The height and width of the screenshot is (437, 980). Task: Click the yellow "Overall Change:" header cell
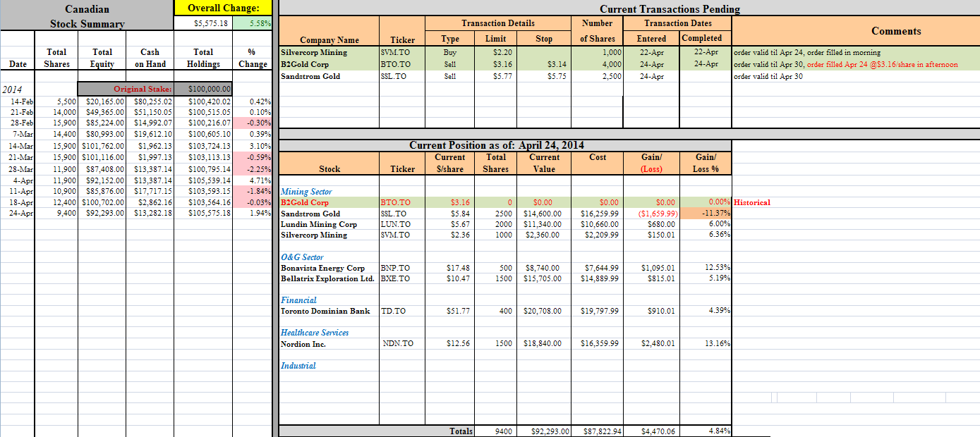pos(223,8)
